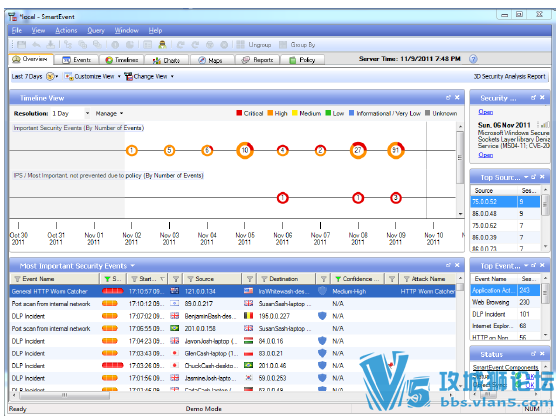Click the Medium yellow legend swatch
The image size is (559, 416).
(294, 113)
